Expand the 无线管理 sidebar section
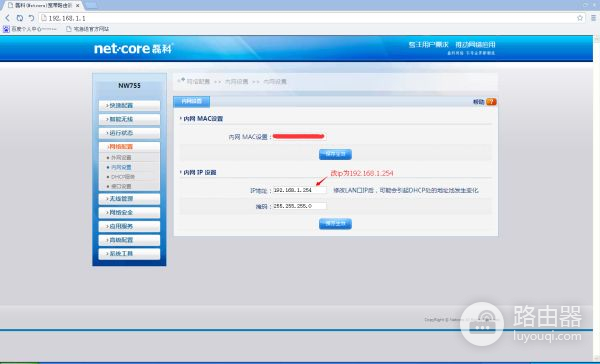This screenshot has width=600, height=364. [129, 199]
